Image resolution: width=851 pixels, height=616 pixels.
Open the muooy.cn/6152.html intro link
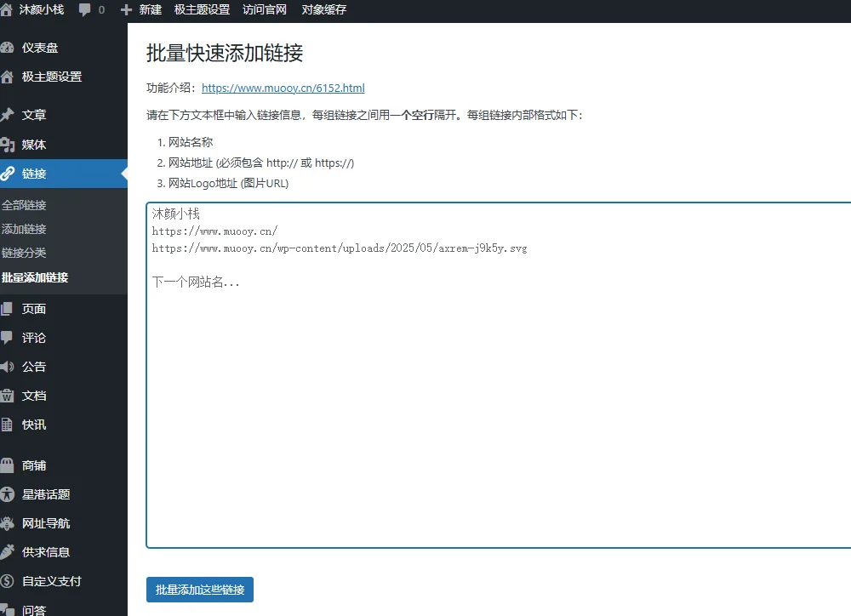tap(283, 88)
